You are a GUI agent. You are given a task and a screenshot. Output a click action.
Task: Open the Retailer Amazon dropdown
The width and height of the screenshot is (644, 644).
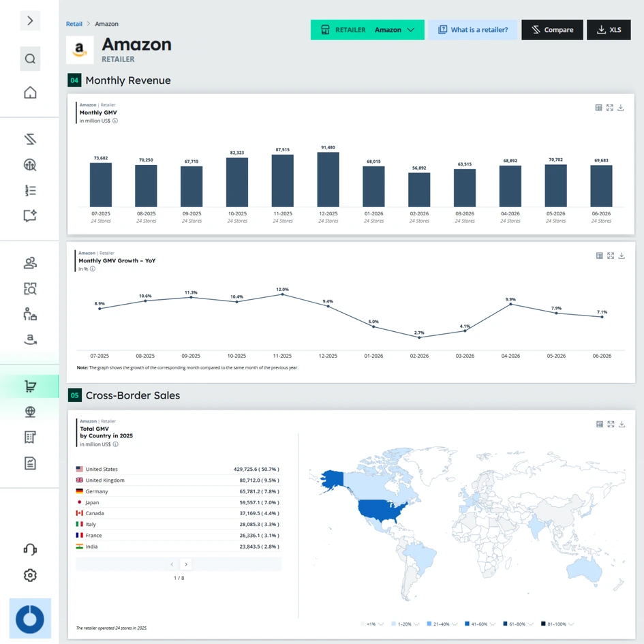367,29
